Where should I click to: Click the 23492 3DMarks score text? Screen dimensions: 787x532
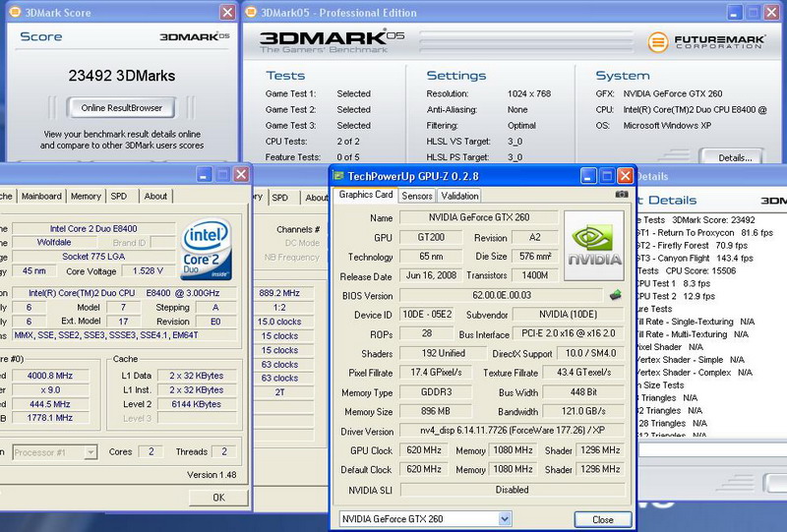(121, 76)
